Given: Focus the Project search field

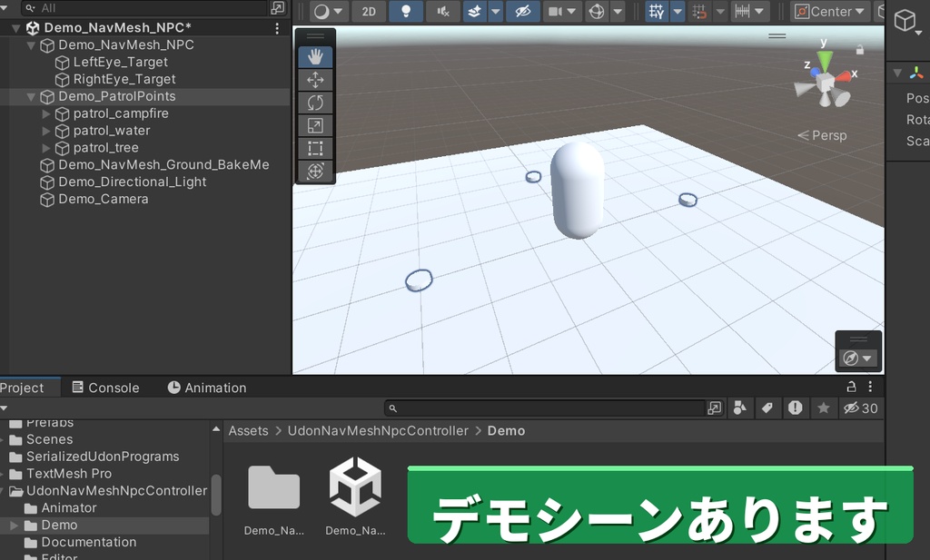Looking at the screenshot, I should pyautogui.click(x=545, y=408).
